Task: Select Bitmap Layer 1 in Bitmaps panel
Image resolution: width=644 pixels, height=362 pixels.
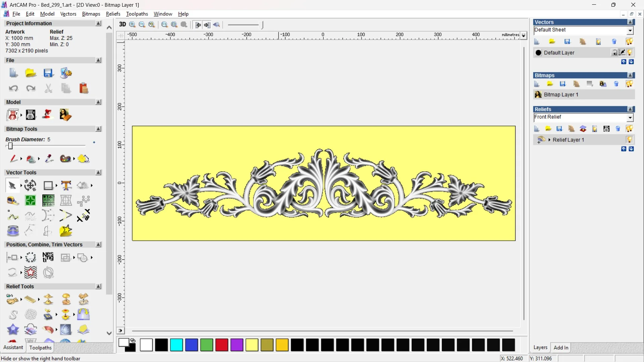Action: (561, 95)
